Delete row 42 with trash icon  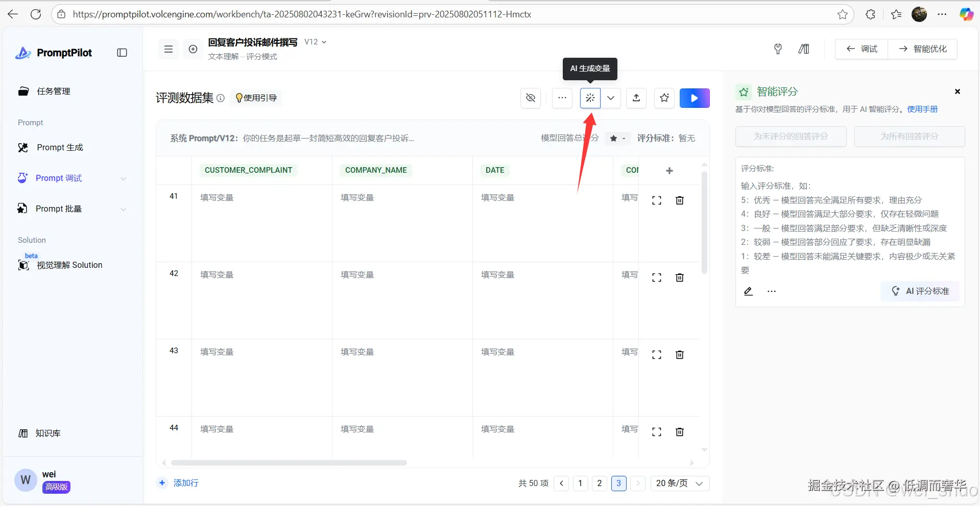680,278
